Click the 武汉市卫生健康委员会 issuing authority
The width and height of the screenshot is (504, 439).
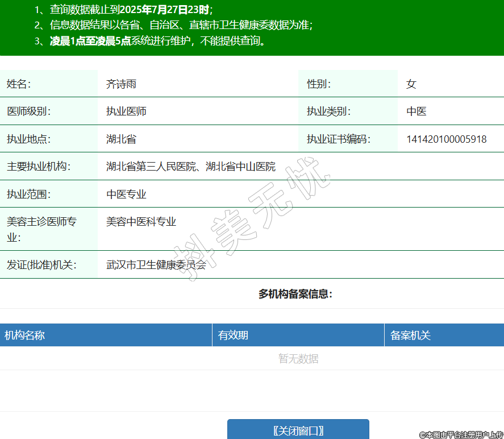point(156,265)
